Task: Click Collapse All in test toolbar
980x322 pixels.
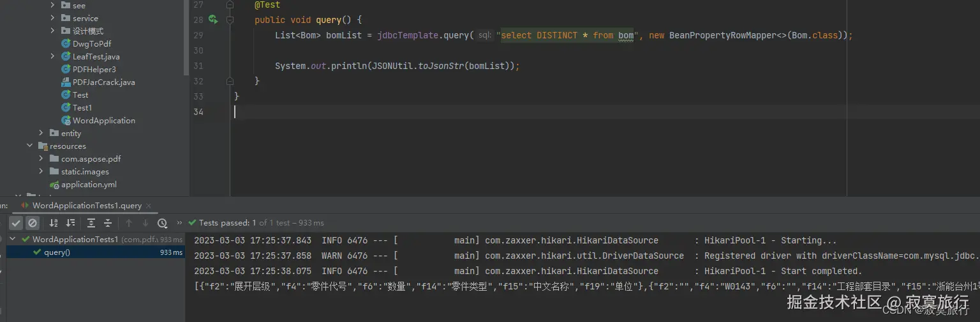Action: pos(108,223)
